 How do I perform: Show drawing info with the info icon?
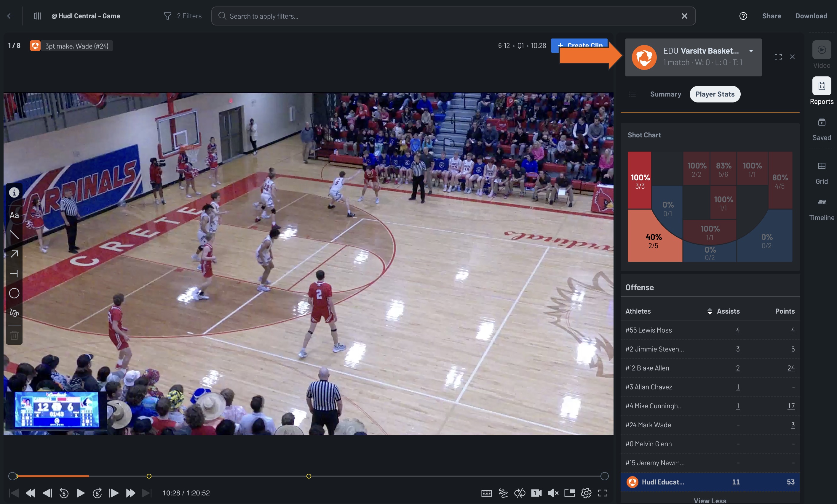coord(14,192)
